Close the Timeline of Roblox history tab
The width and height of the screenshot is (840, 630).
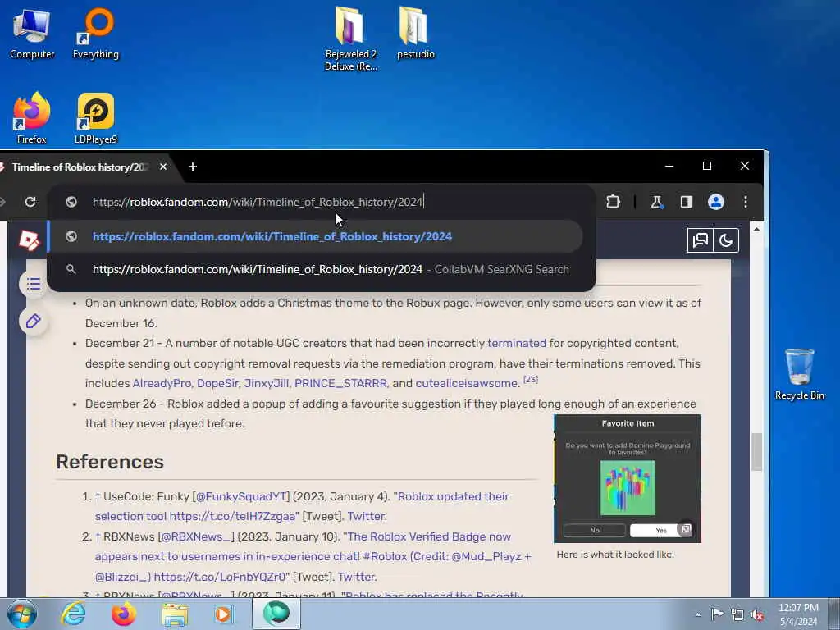pos(163,167)
